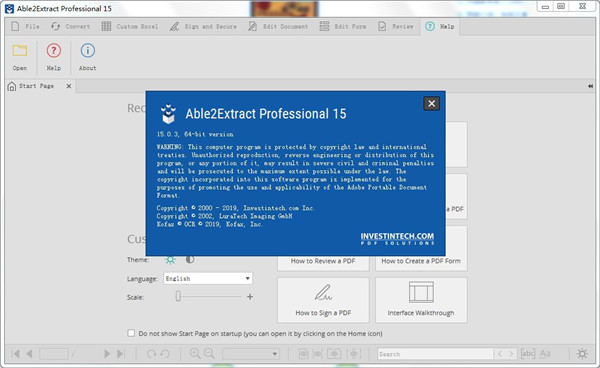
Task: Click INVESTINTECH.COM logo link in About dialog
Action: [397, 238]
